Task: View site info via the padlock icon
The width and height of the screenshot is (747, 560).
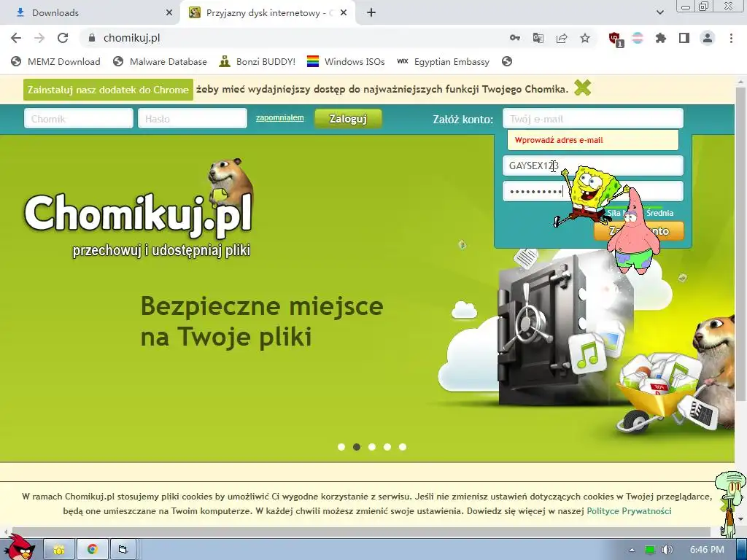Action: tap(92, 38)
